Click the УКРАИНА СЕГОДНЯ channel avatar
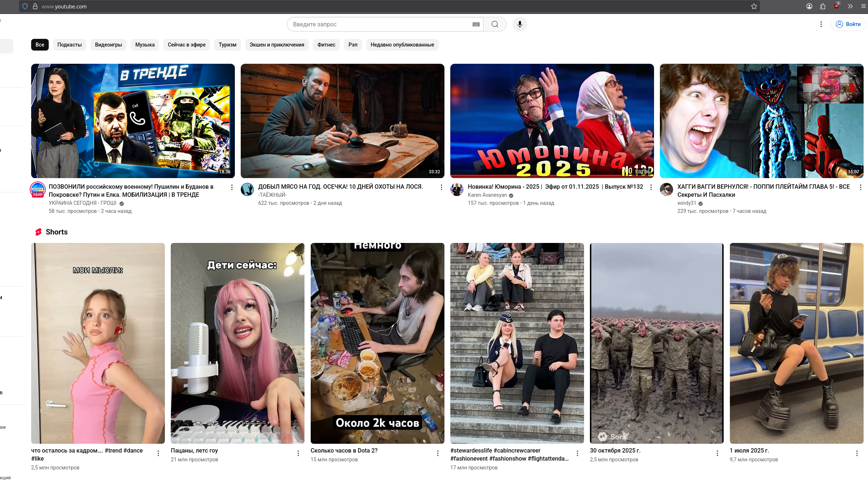 [38, 189]
